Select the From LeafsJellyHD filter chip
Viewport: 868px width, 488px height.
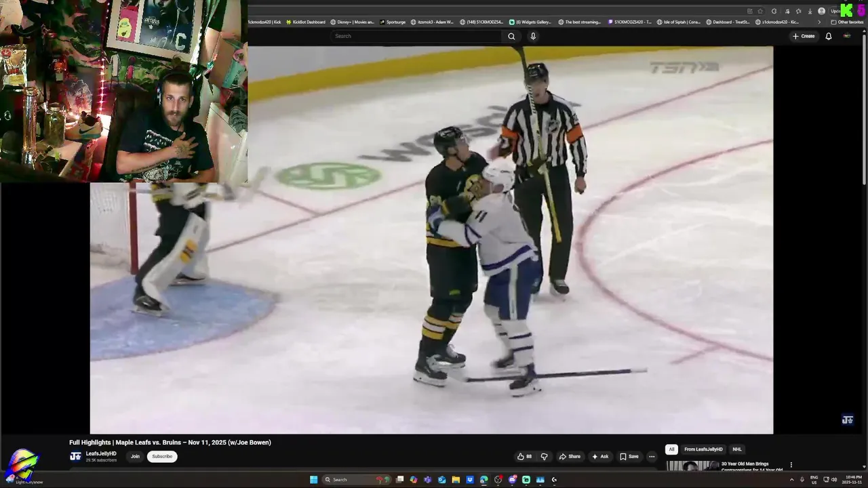pyautogui.click(x=703, y=449)
